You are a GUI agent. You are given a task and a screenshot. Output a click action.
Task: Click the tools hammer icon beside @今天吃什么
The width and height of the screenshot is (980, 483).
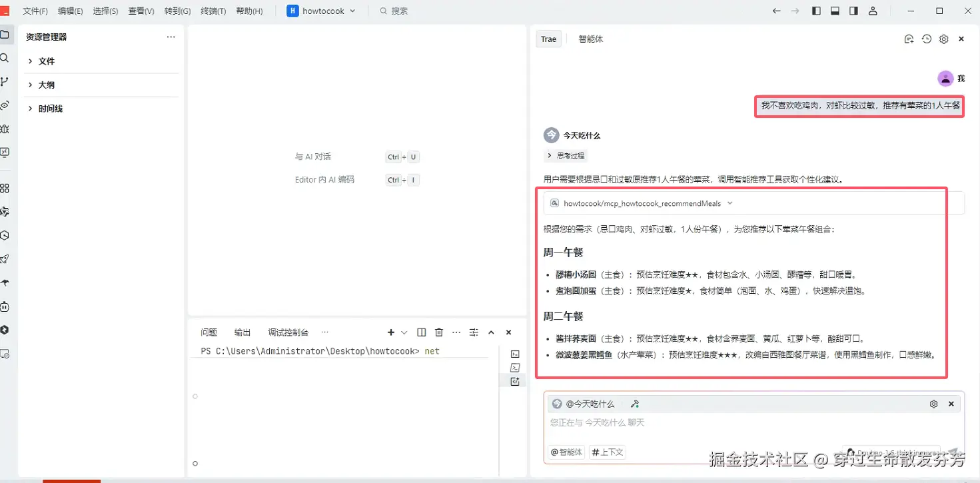point(635,404)
